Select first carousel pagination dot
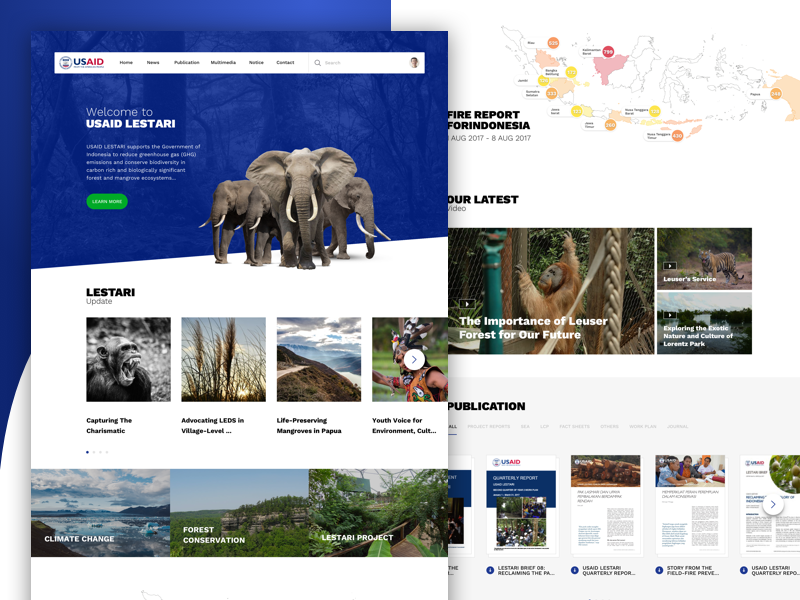The height and width of the screenshot is (600, 800). pyautogui.click(x=87, y=452)
